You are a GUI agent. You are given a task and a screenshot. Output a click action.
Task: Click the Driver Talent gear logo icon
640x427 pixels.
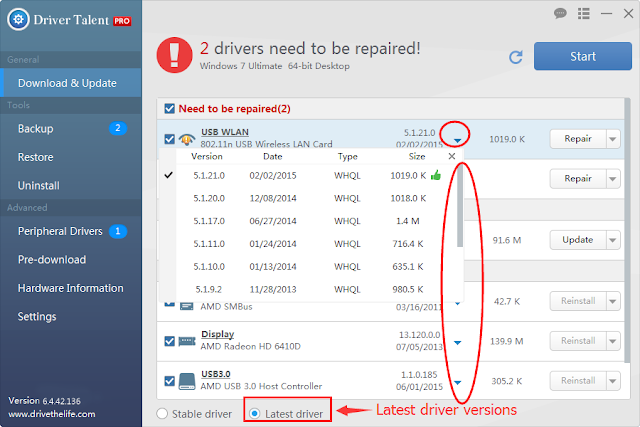coord(18,19)
